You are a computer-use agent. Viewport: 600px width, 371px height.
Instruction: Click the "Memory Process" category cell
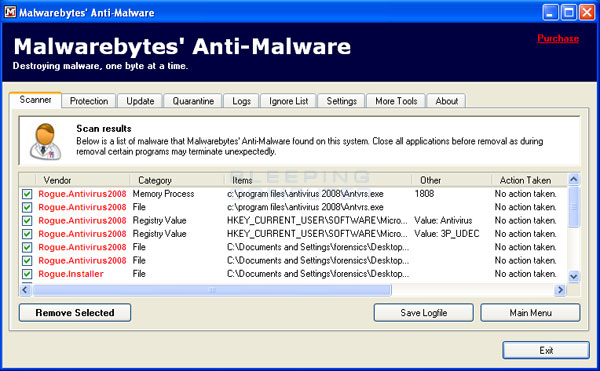[x=163, y=194]
